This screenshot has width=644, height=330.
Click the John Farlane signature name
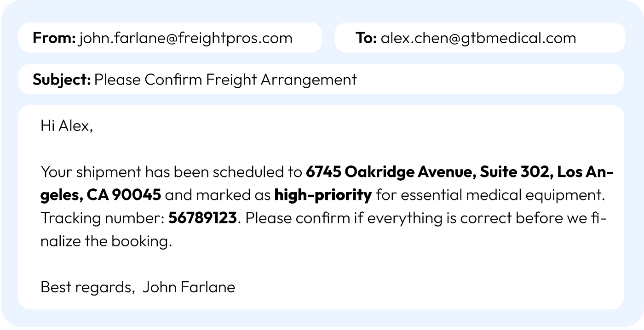189,287
